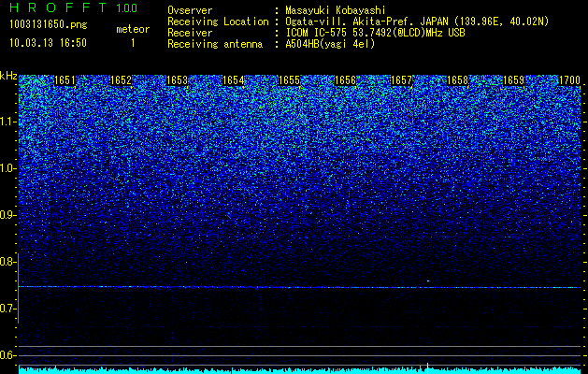Image resolution: width=588 pixels, height=374 pixels.
Task: Click the kHz axis unit label
Action: [8, 76]
